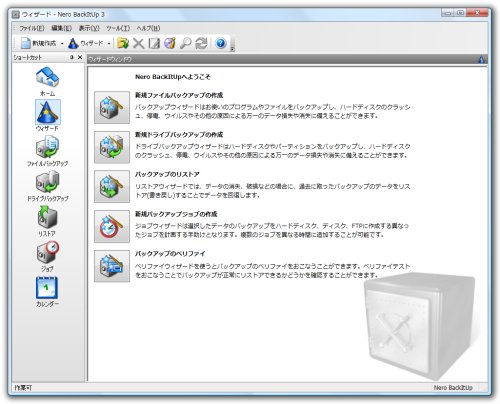Click the 新規ドライブバックアップの作成 heading

[x=179, y=135]
